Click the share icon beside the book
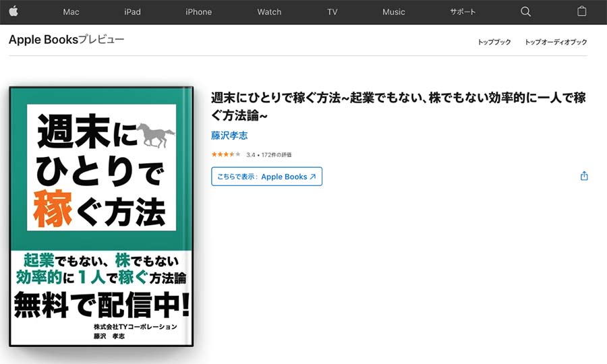This screenshot has height=364, width=607. [584, 176]
